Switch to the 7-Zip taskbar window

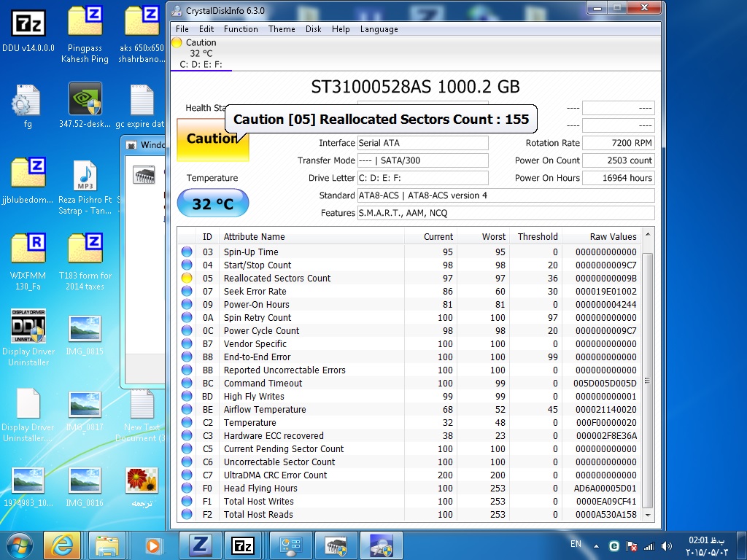point(243,546)
